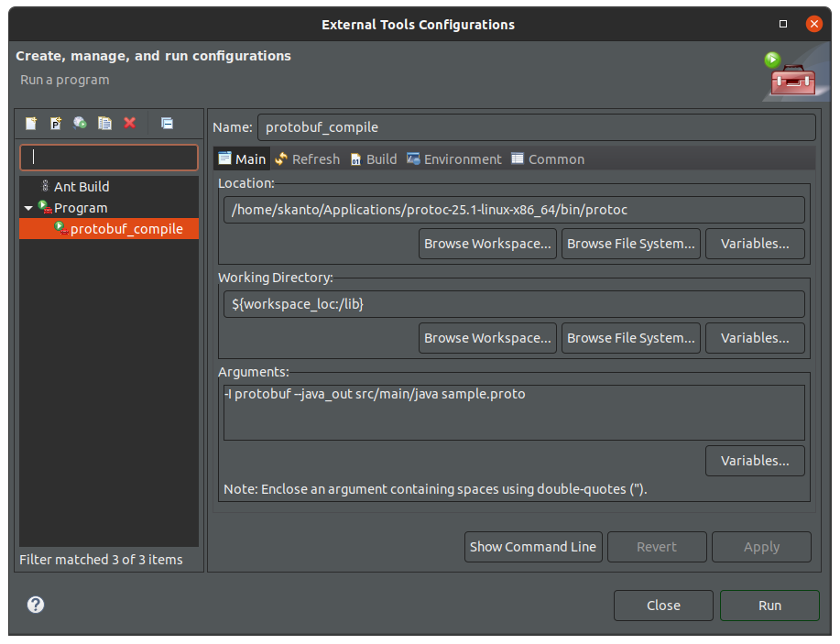Open the Refresh tab

click(308, 159)
